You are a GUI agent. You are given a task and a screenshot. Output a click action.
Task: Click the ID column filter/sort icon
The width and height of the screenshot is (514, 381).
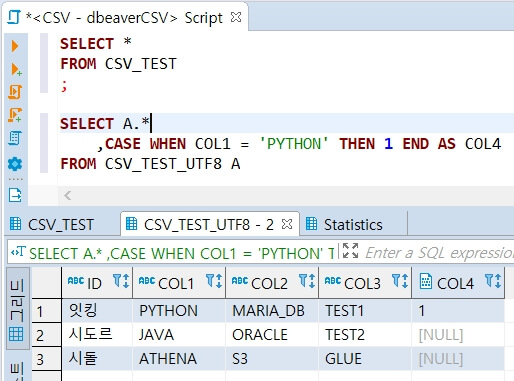(121, 281)
